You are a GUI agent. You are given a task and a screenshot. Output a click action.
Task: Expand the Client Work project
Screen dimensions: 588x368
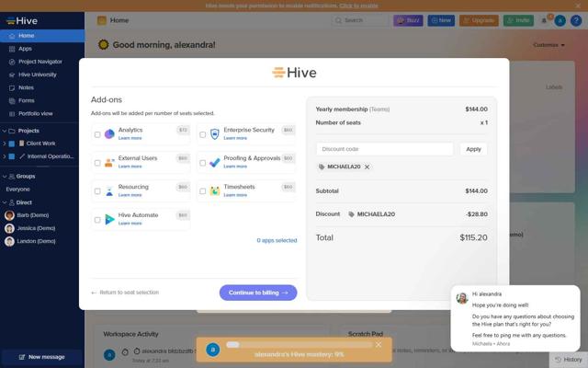(5, 144)
